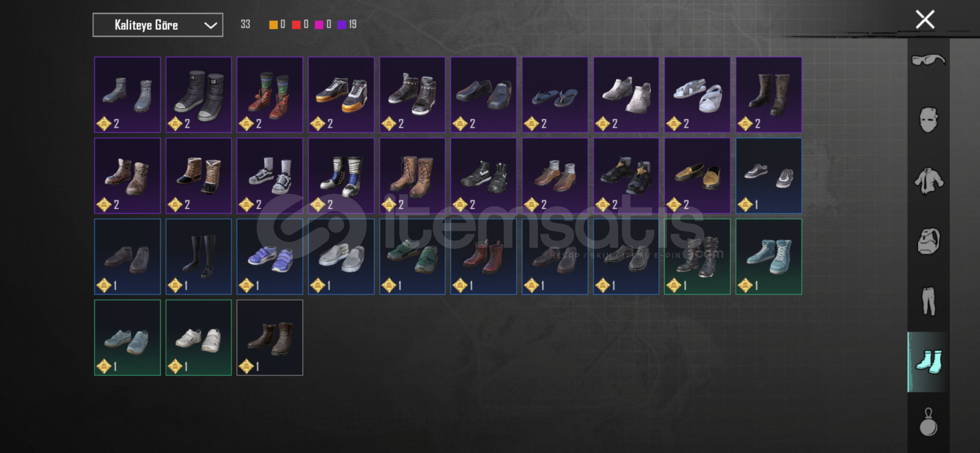Choose the tall black boots item
The width and height of the screenshot is (980, 453).
tap(198, 257)
